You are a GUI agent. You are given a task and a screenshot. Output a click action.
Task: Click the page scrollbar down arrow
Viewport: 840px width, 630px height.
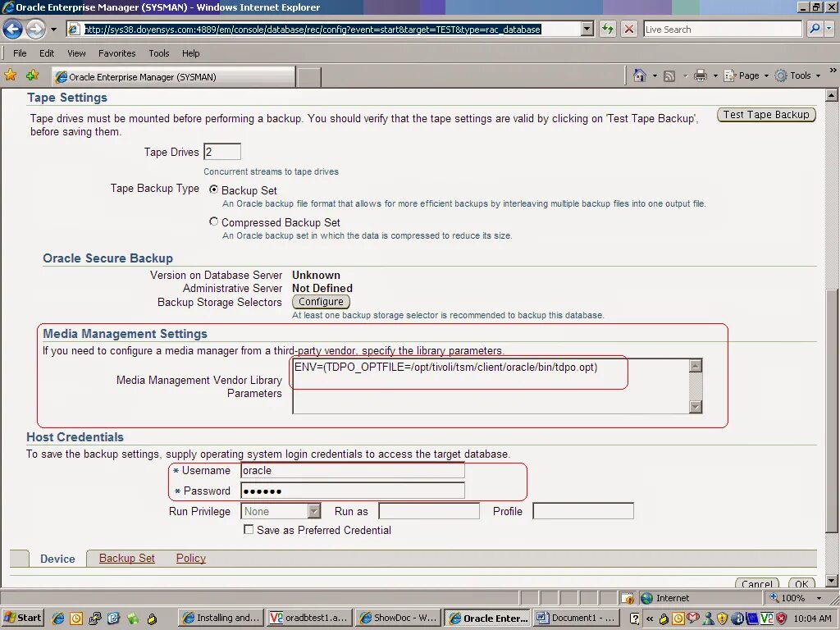832,581
